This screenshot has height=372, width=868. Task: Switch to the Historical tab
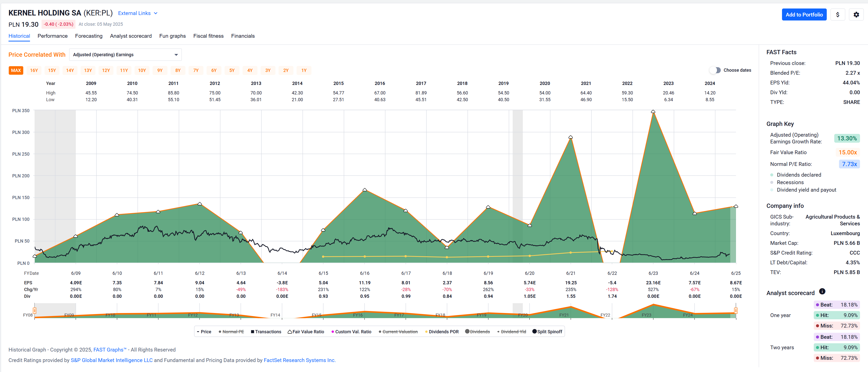(19, 36)
